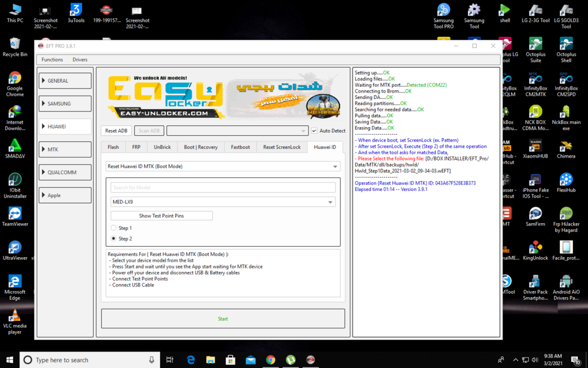
Task: Expand the GENERAL section
Action: click(x=65, y=80)
